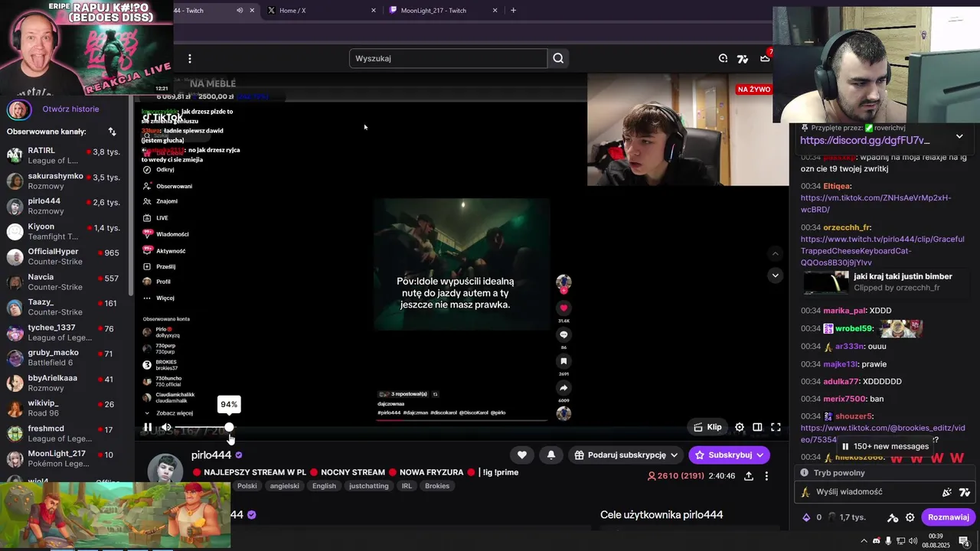Viewport: 980px width, 551px height.
Task: Open the Podaruj subskrypcję dropdown
Action: (x=626, y=455)
